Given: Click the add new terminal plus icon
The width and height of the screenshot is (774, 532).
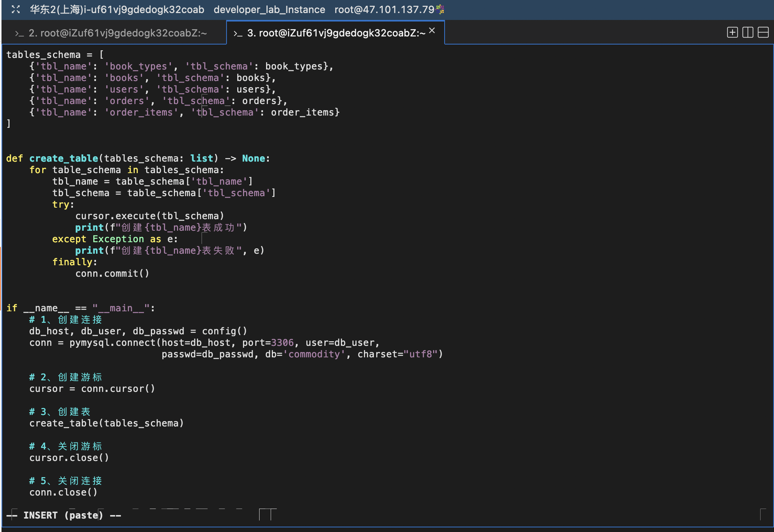Looking at the screenshot, I should click(732, 32).
